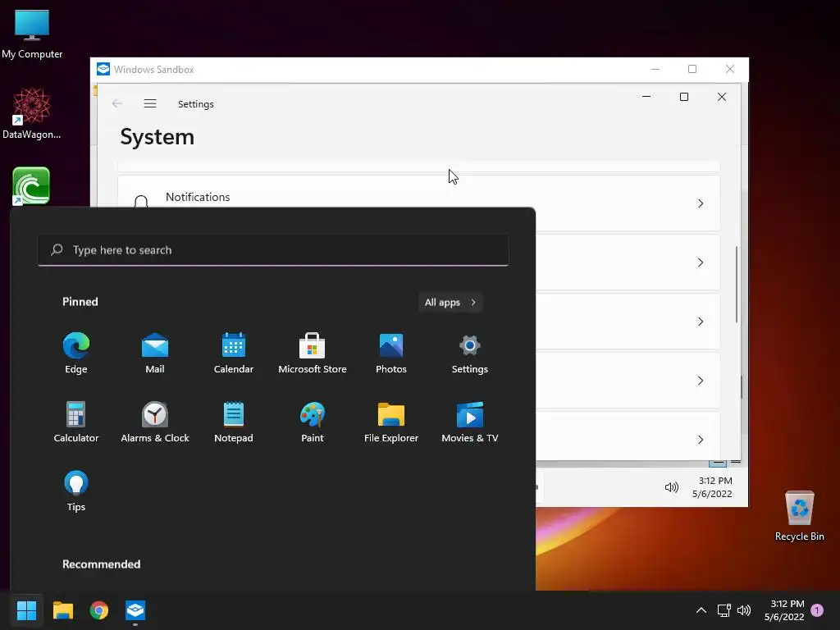Show hidden tray icons chevron
Screen dimensions: 840x630
701,610
